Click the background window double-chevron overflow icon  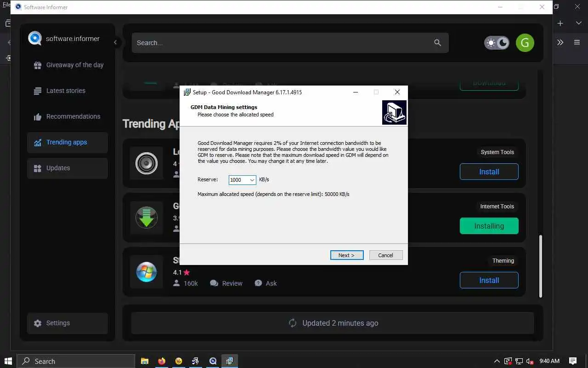(x=560, y=42)
